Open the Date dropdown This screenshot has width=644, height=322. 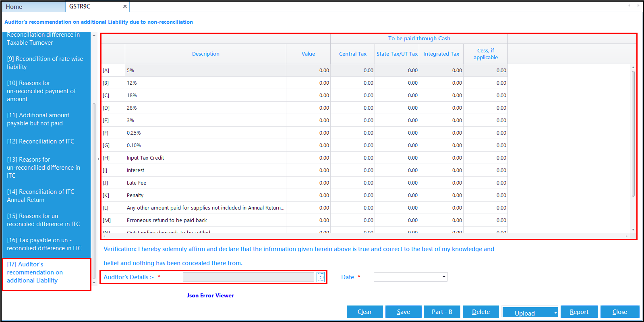tap(444, 277)
